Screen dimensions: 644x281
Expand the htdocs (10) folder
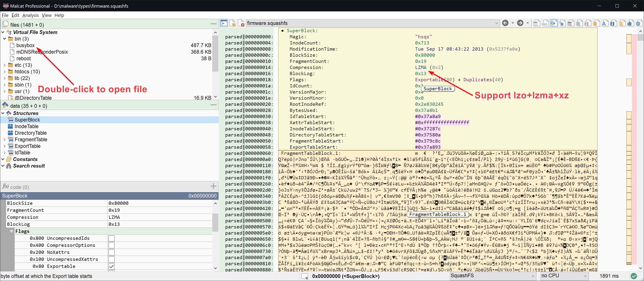5,72
